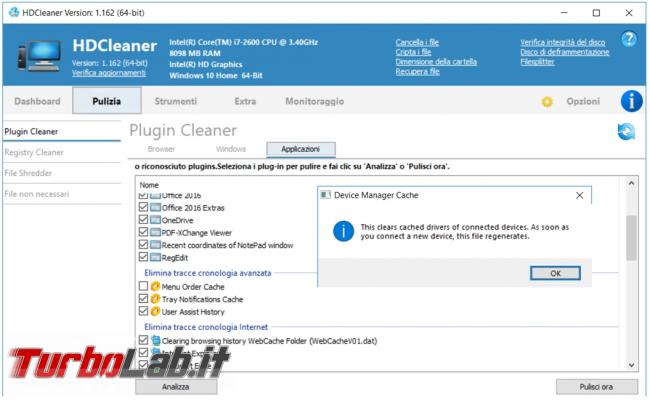Click the PDF-XChange Viewer item icon
This screenshot has width=650, height=402.
[155, 232]
